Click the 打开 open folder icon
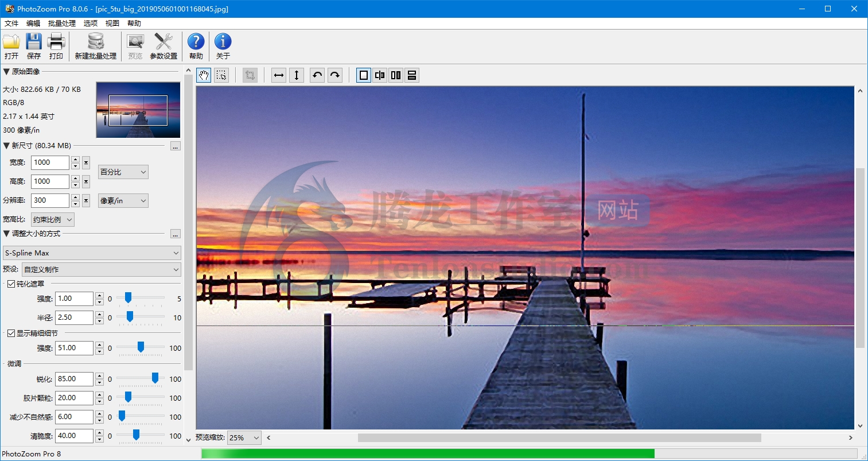Viewport: 868px width, 461px height. (11, 46)
